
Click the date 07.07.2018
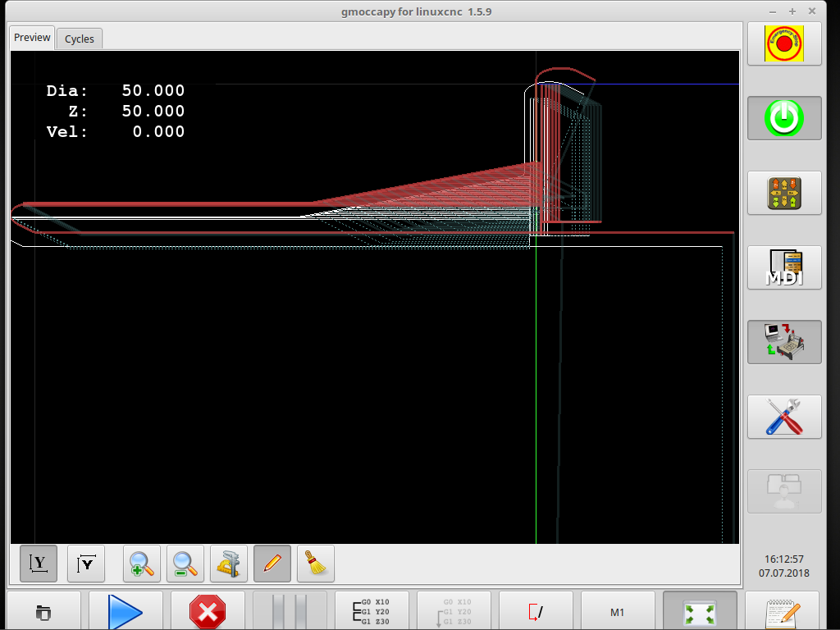[783, 573]
